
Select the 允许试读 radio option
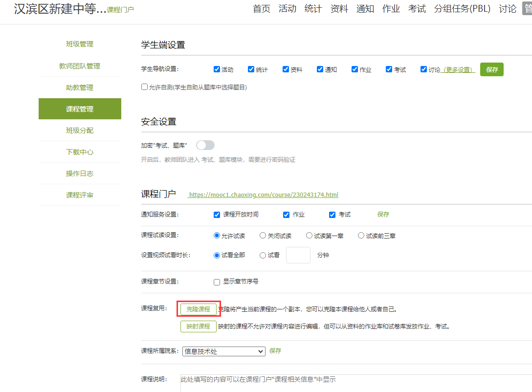click(x=217, y=235)
